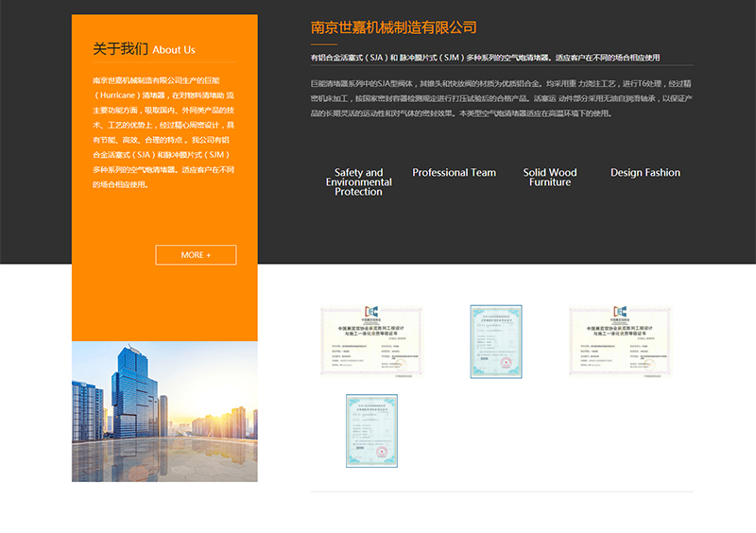Select the Solid Wood Furniture feature
This screenshot has height=533, width=756.
pos(550,178)
